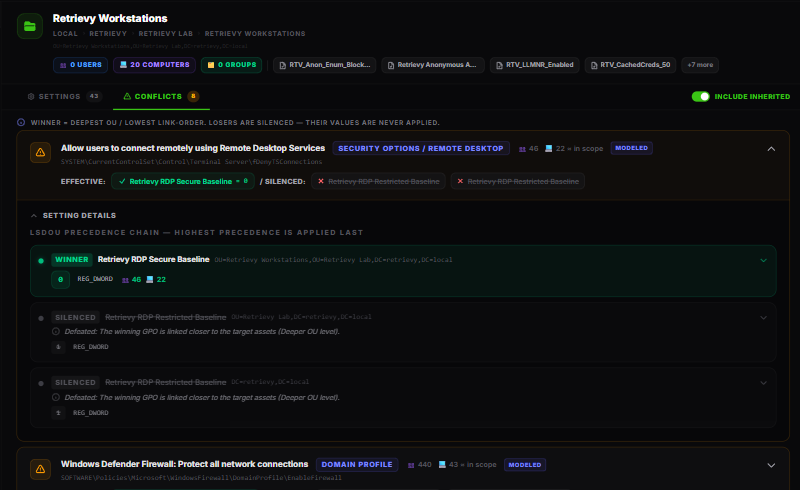
Task: Click the computer icon beside 22 in winner row
Action: point(149,279)
